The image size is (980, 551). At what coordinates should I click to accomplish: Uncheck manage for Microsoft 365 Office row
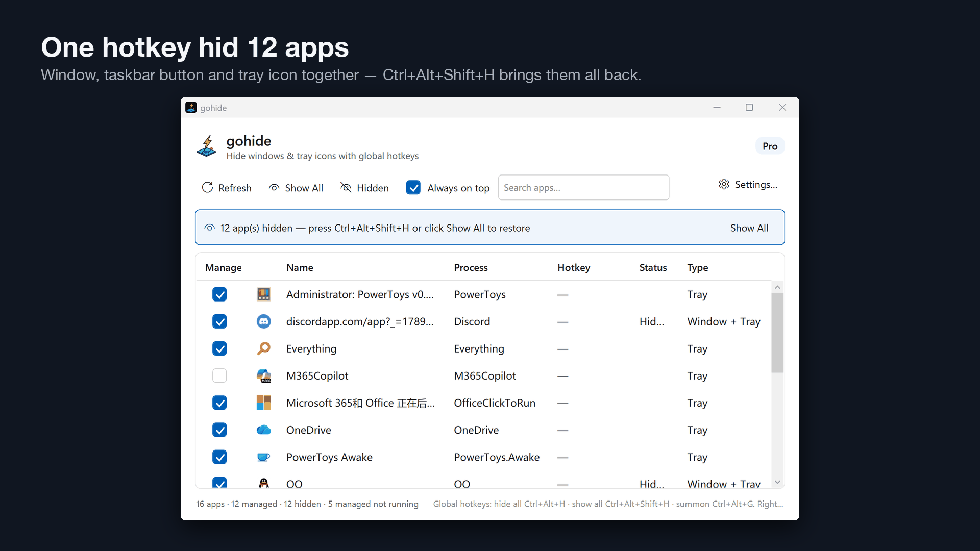[x=219, y=403]
